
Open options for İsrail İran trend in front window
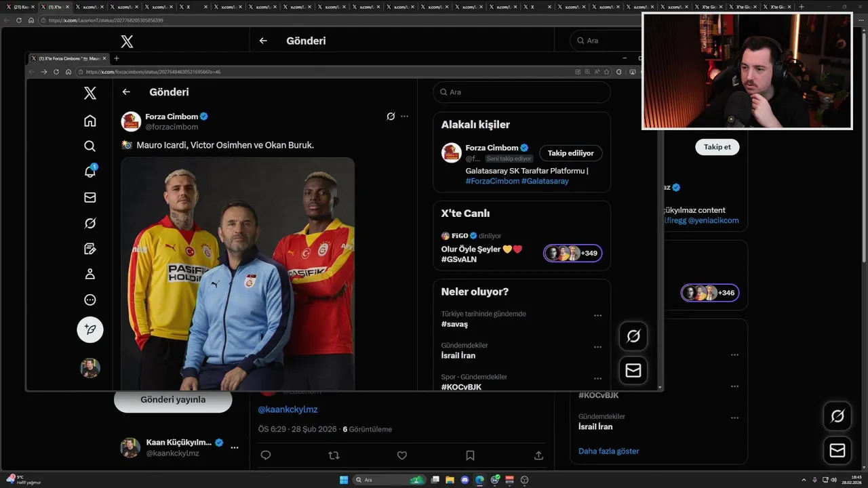pos(597,347)
